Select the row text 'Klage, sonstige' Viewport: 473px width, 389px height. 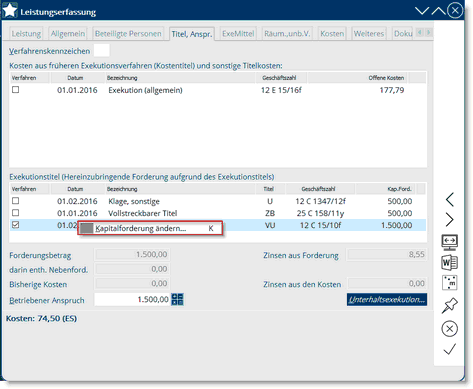tap(134, 201)
